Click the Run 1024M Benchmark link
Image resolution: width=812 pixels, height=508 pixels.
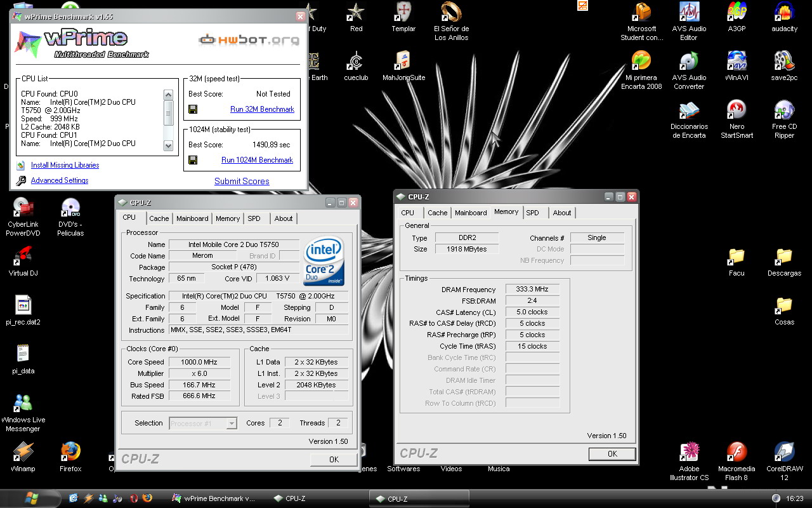[x=257, y=160]
